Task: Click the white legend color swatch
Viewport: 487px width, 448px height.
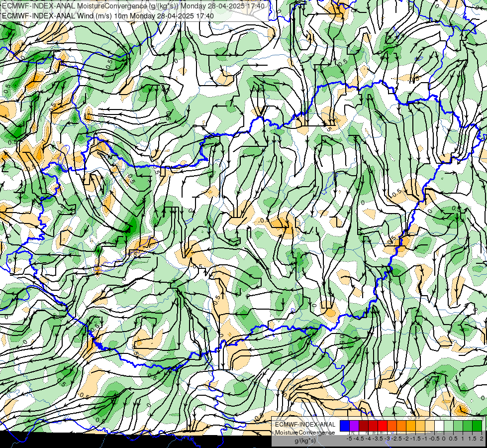Action: tap(439, 426)
